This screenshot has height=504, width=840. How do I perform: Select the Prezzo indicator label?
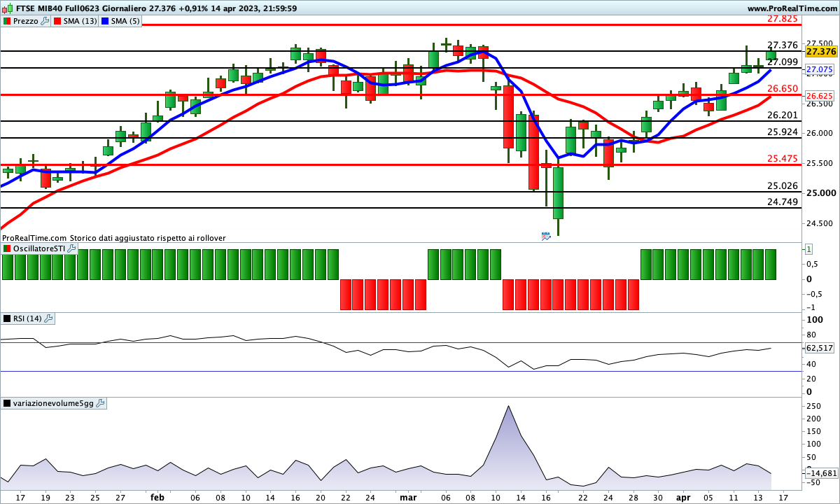[x=26, y=21]
